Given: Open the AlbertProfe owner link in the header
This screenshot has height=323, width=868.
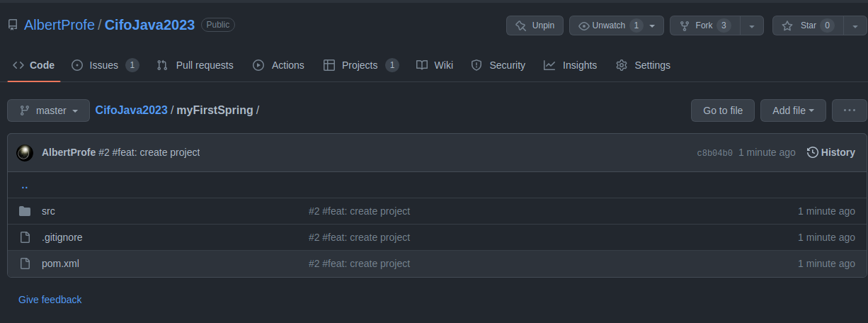Looking at the screenshot, I should 59,25.
